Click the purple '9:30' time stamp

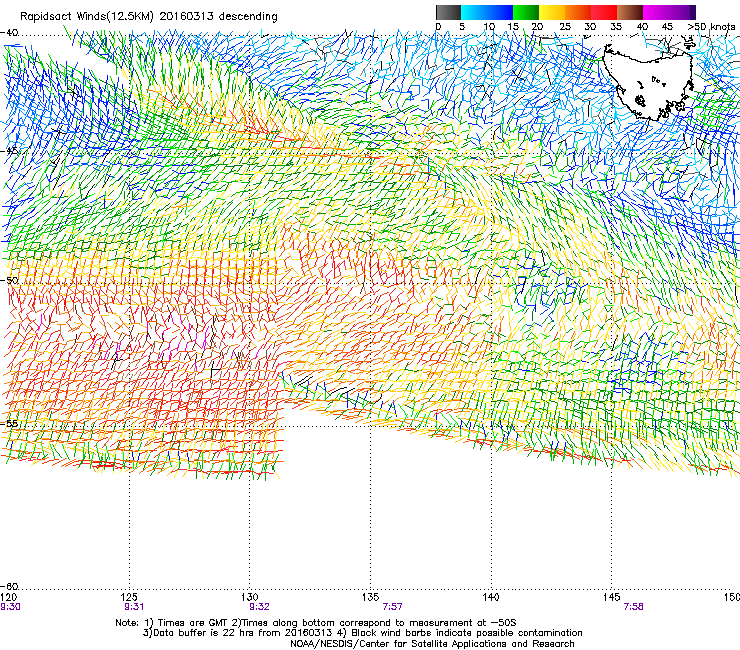click(x=10, y=607)
